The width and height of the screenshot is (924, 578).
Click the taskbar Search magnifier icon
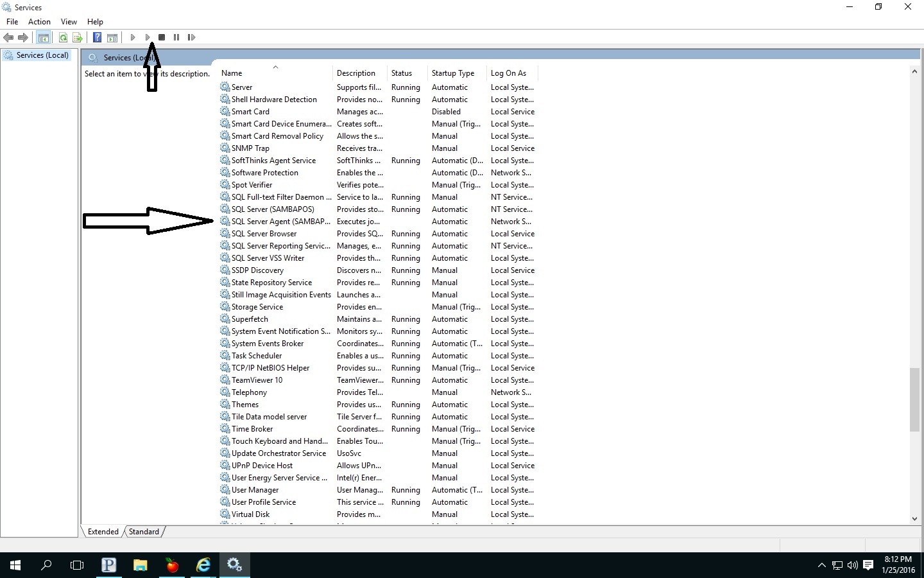pyautogui.click(x=46, y=565)
